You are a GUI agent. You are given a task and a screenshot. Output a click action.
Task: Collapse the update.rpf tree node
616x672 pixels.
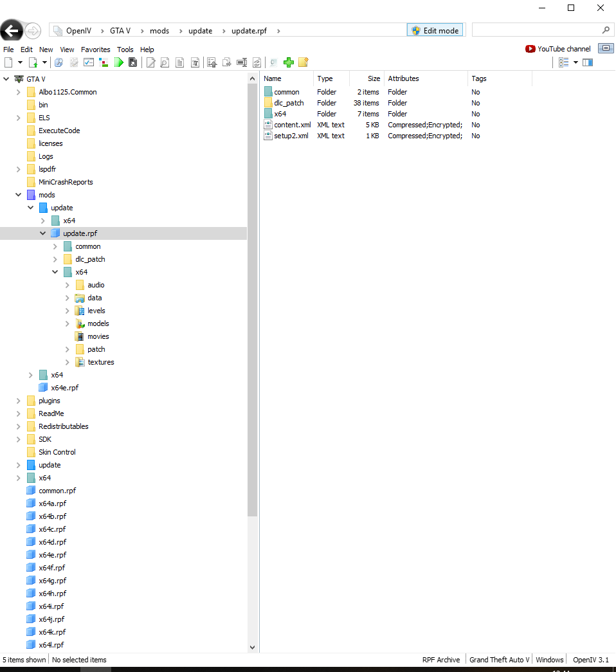coord(42,233)
